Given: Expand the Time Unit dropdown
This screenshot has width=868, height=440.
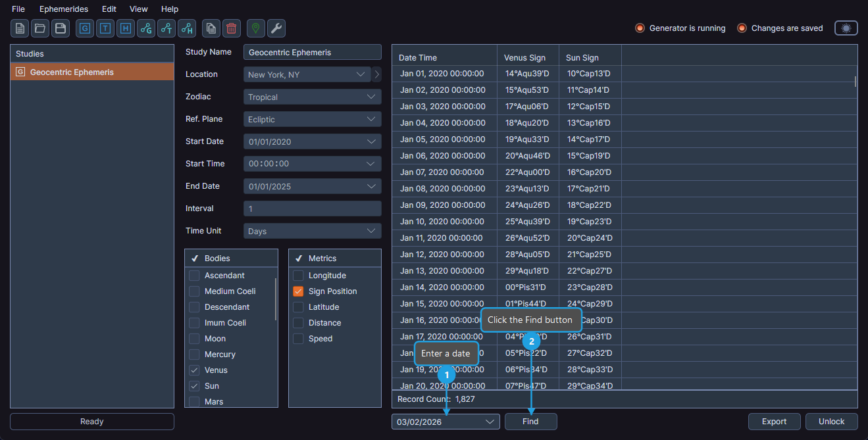Looking at the screenshot, I should (x=312, y=230).
